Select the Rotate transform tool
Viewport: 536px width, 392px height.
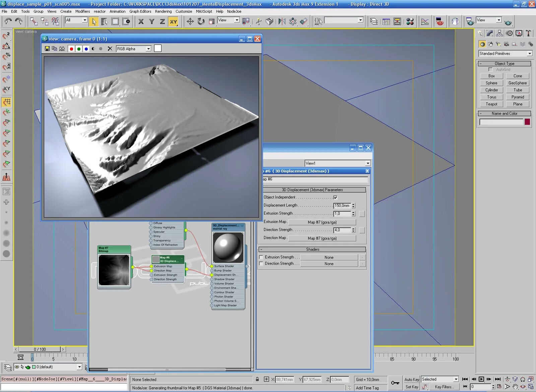(x=201, y=21)
